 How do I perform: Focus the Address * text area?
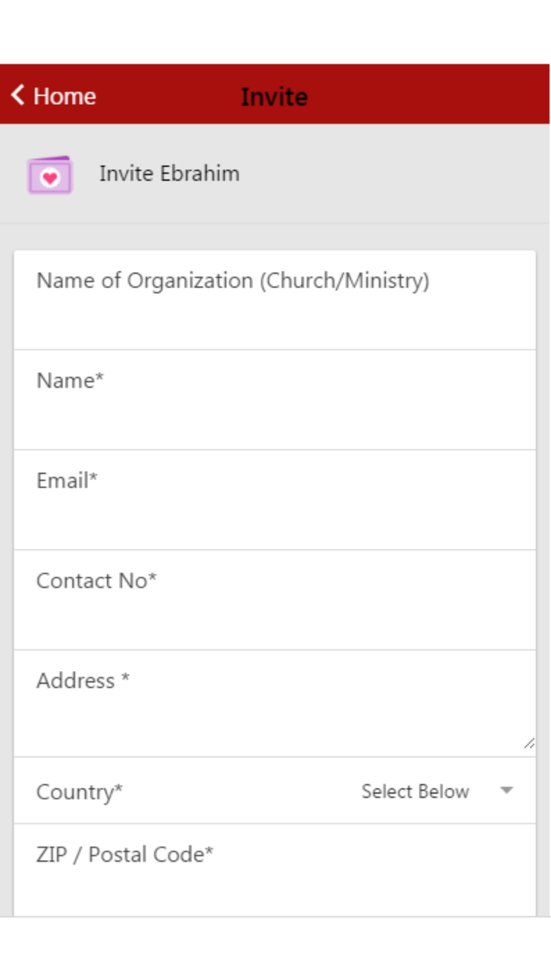point(274,703)
